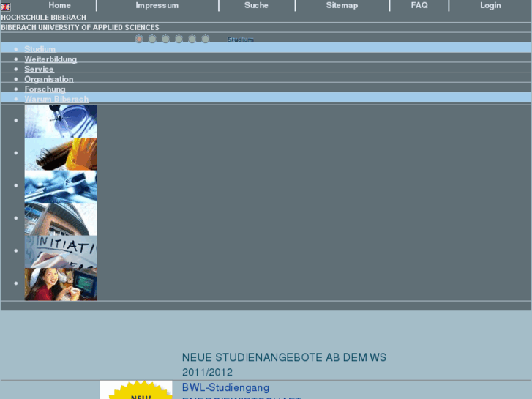Open the Weiterbildung navigation link
Screen dimensions: 532x399
click(x=50, y=59)
